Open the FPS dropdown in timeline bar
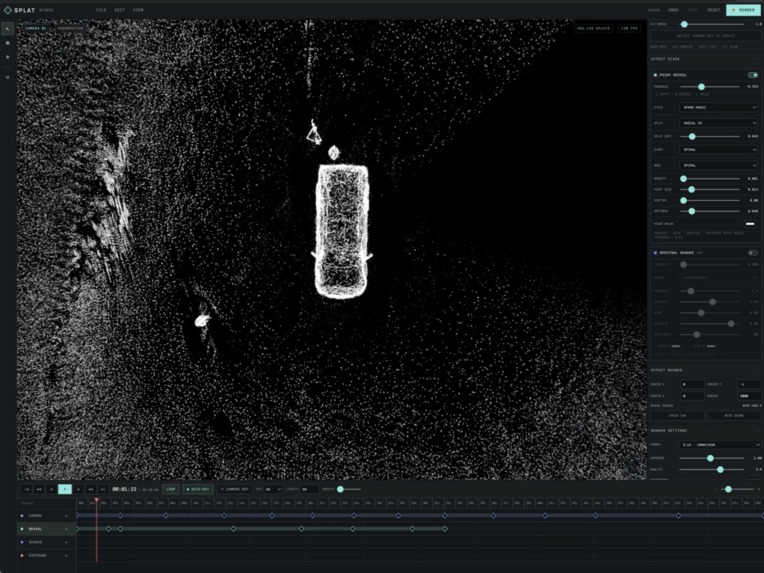 coord(273,489)
